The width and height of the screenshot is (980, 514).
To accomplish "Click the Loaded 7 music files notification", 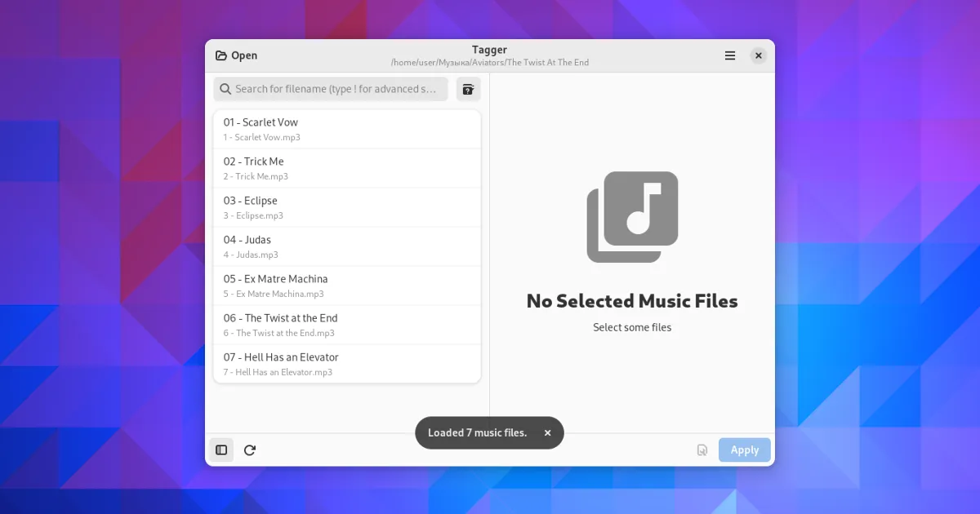I will 477,433.
